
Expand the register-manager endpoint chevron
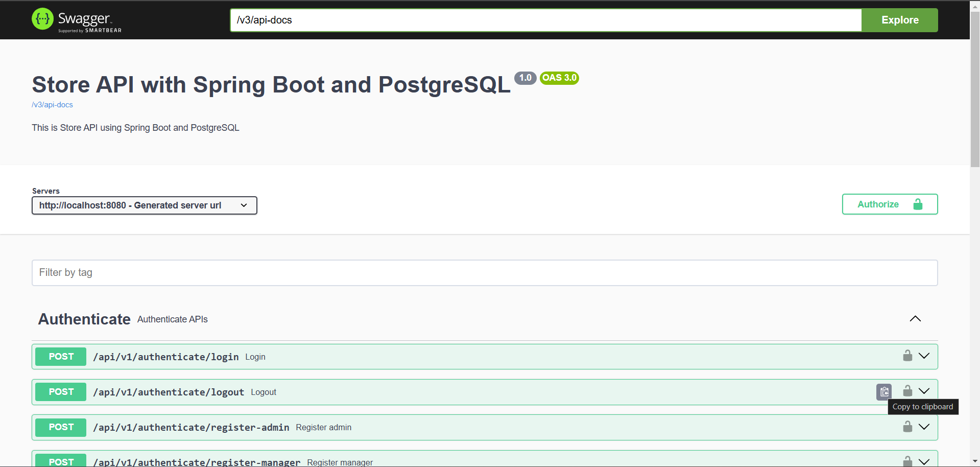coord(924,461)
